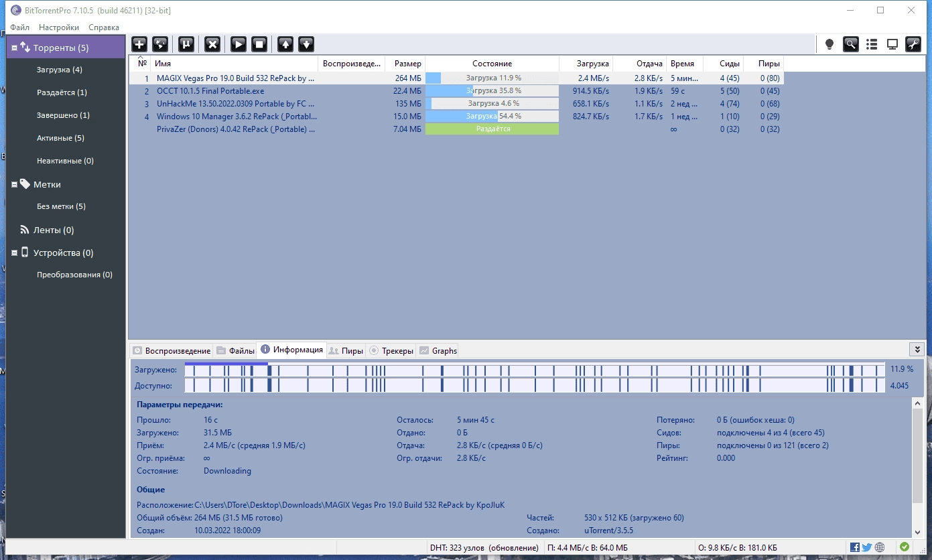Open the Справка menu
Viewport: 932px width, 560px height.
click(x=104, y=27)
